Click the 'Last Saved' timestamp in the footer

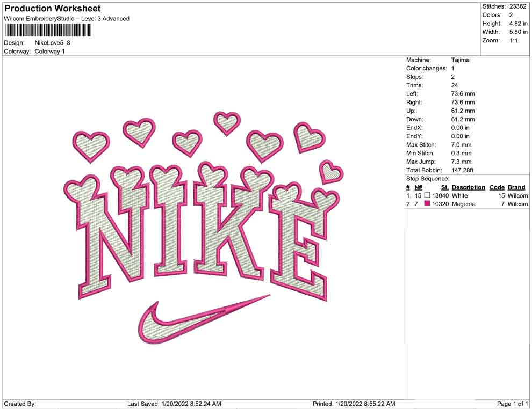[174, 404]
